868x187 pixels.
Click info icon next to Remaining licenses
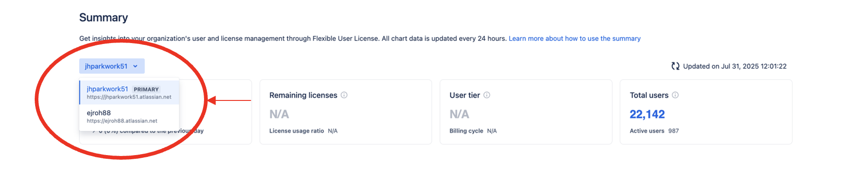[344, 95]
